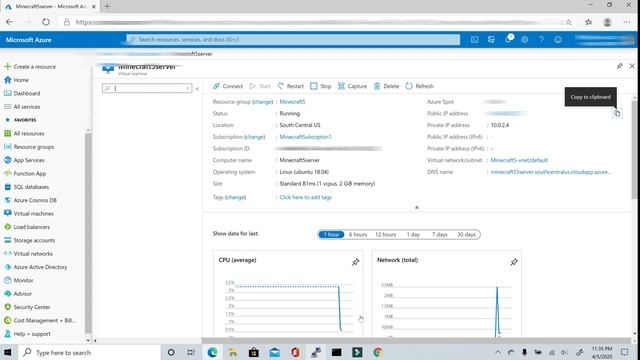Change the resource group
The width and height of the screenshot is (640, 360).
coord(262,102)
